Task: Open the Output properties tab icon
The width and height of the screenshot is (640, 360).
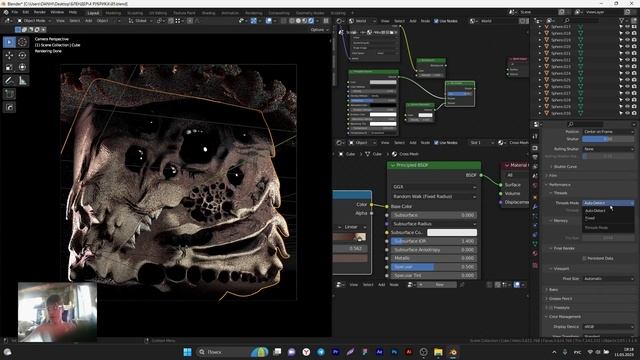Action: pyautogui.click(x=535, y=157)
